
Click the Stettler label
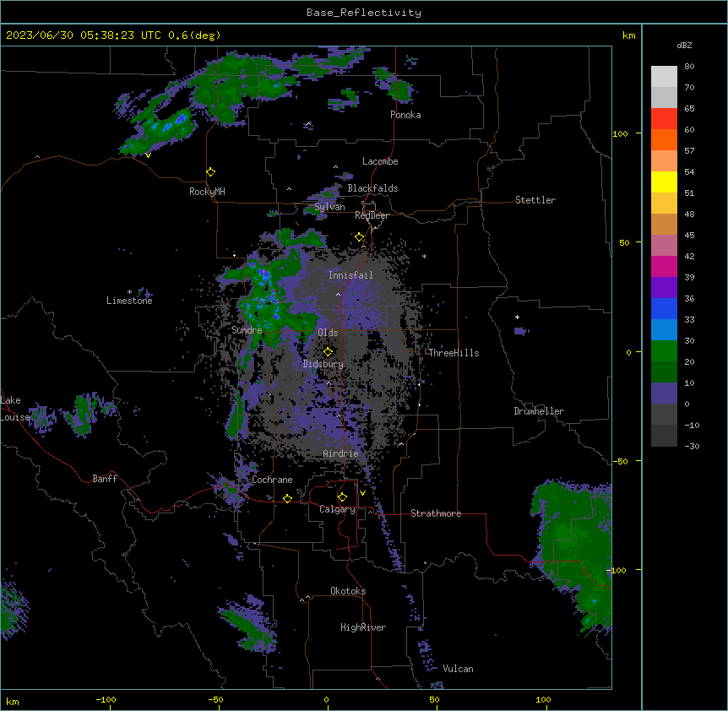535,200
